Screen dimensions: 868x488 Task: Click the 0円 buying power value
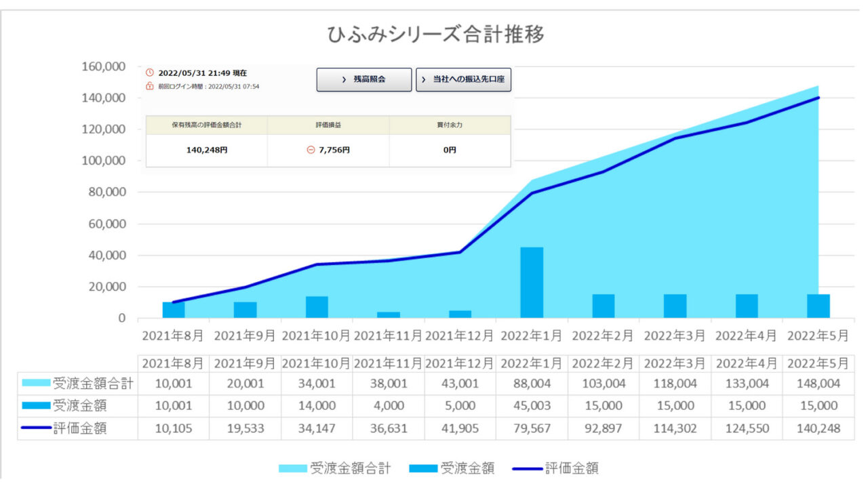450,150
